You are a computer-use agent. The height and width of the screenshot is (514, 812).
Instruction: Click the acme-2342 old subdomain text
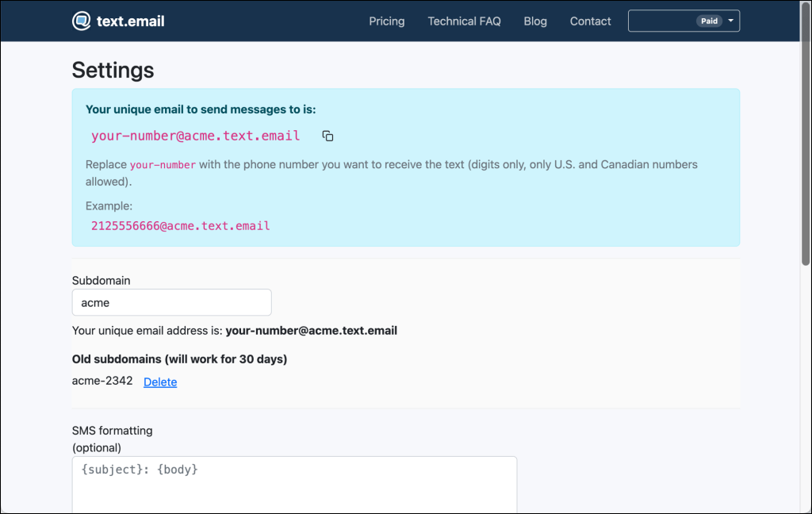click(x=102, y=382)
